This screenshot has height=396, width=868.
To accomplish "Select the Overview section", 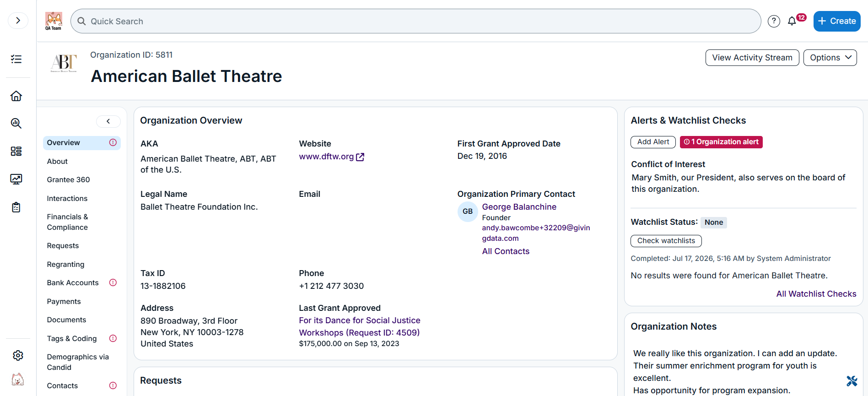I will [x=82, y=143].
